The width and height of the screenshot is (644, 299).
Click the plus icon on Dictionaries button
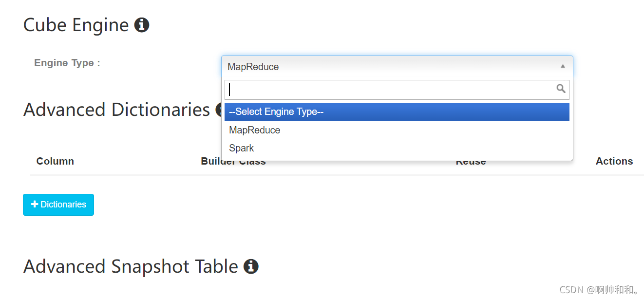pyautogui.click(x=35, y=205)
